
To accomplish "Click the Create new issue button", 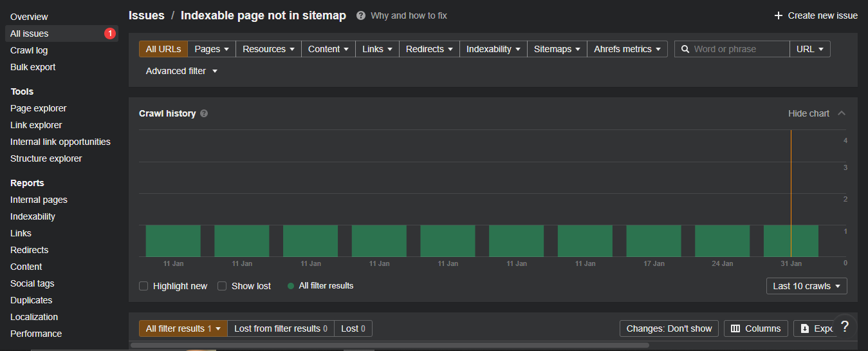I will click(816, 15).
